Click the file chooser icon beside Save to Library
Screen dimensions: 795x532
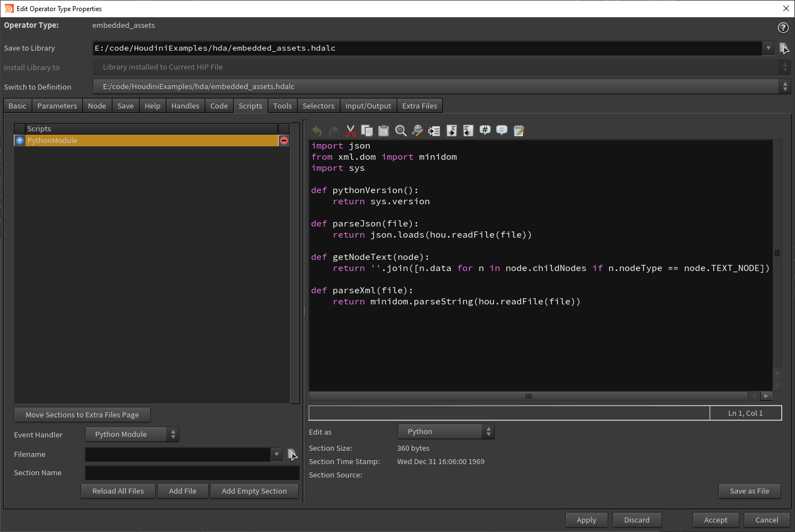coord(784,48)
